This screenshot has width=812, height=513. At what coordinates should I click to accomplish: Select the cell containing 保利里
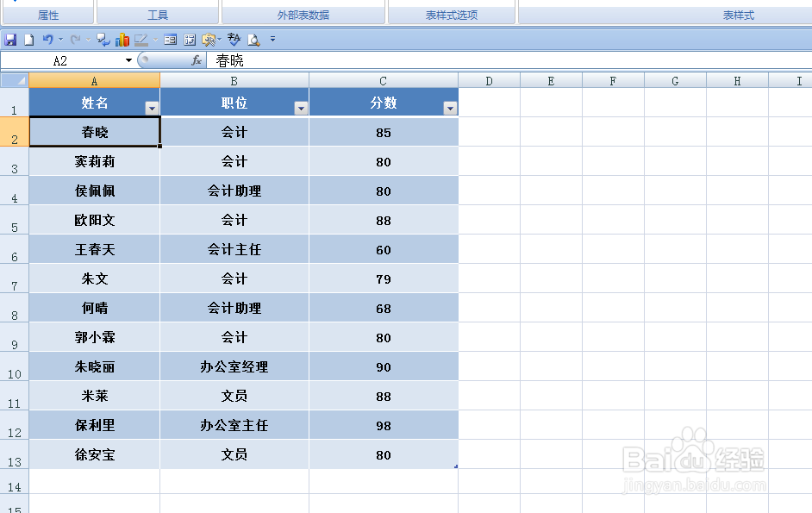94,425
